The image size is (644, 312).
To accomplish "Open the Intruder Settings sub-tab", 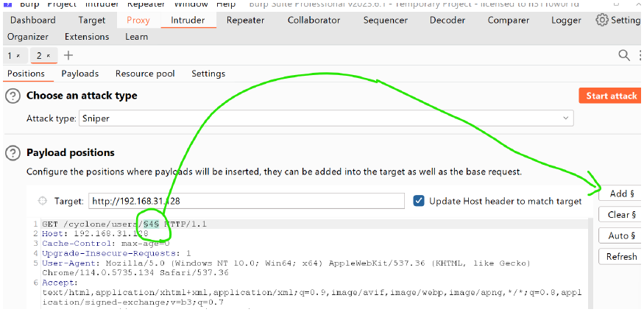I will tap(208, 74).
